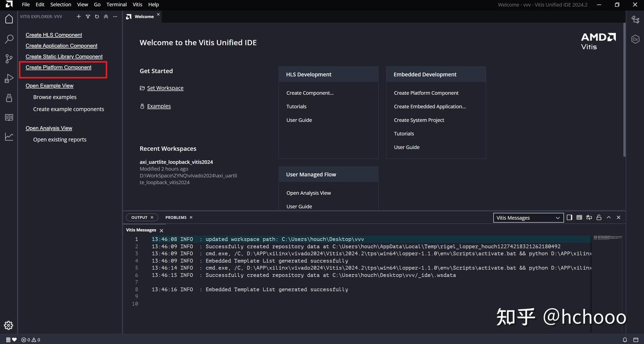Screen dimensions: 644x344
Task: Open the Welcome home activity icon
Action: click(x=9, y=19)
